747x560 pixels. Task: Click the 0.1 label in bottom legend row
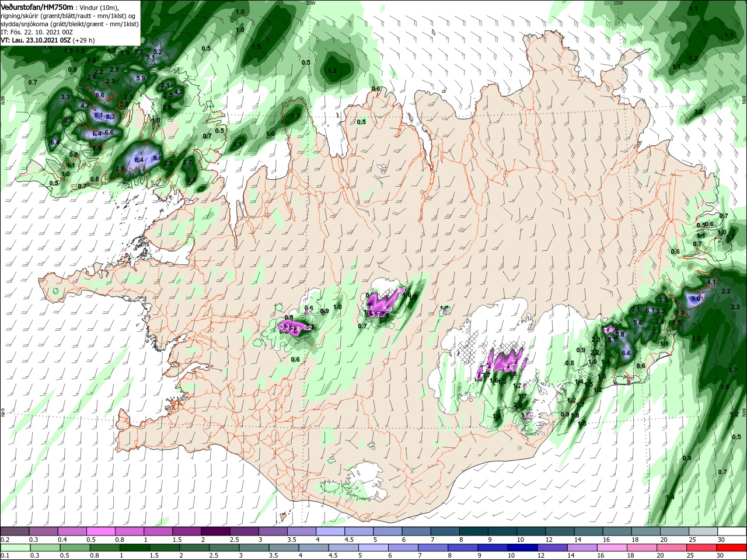pos(4,556)
